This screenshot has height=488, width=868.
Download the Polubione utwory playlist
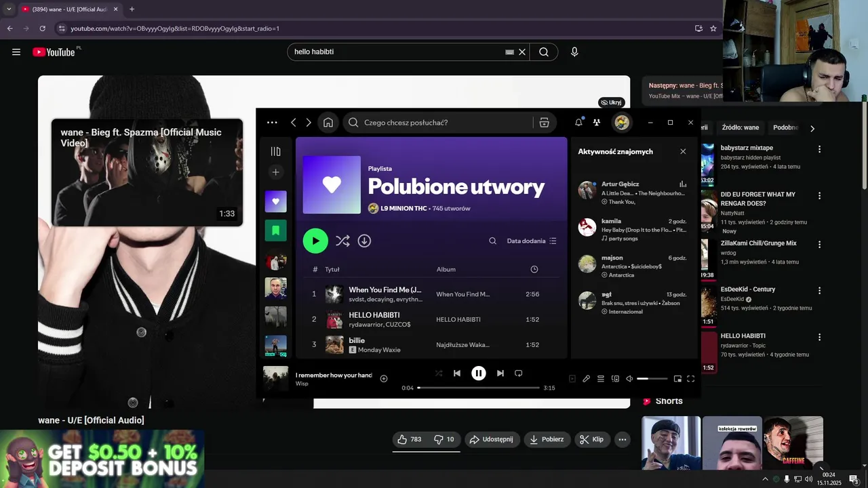click(364, 241)
